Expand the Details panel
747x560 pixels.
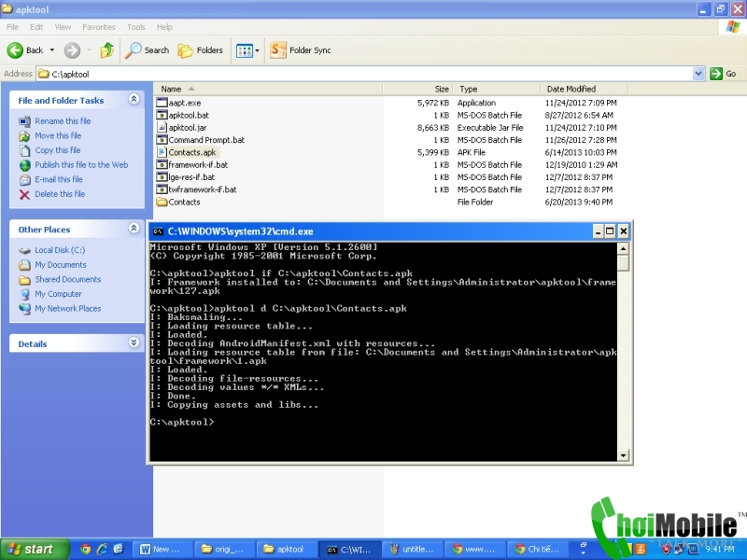[x=134, y=343]
